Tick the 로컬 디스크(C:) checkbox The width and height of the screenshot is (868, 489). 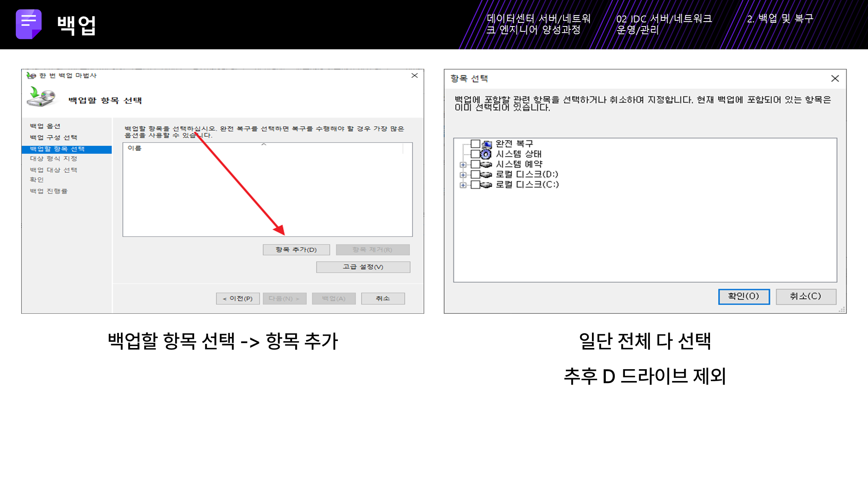475,185
